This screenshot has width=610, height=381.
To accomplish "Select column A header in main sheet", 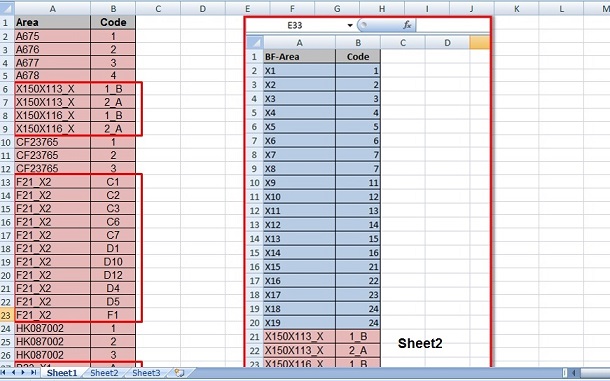I will [x=53, y=9].
